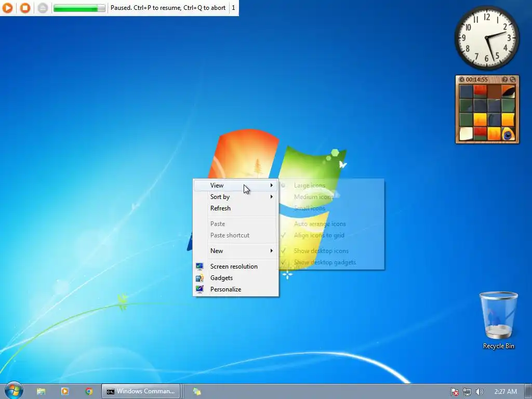
Task: Click the analog clock gadget
Action: click(487, 37)
